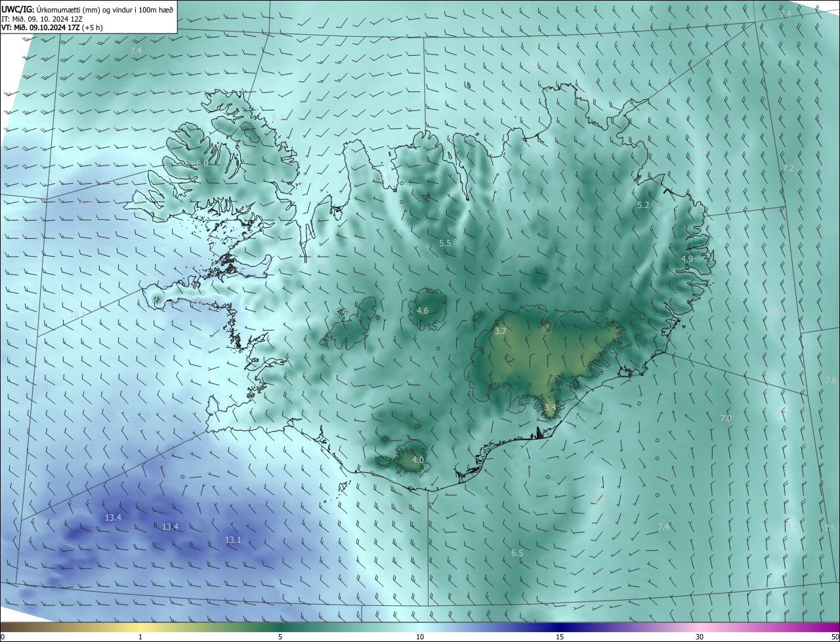
Task: Click the legend tick labelled 5
Action: coord(280,637)
